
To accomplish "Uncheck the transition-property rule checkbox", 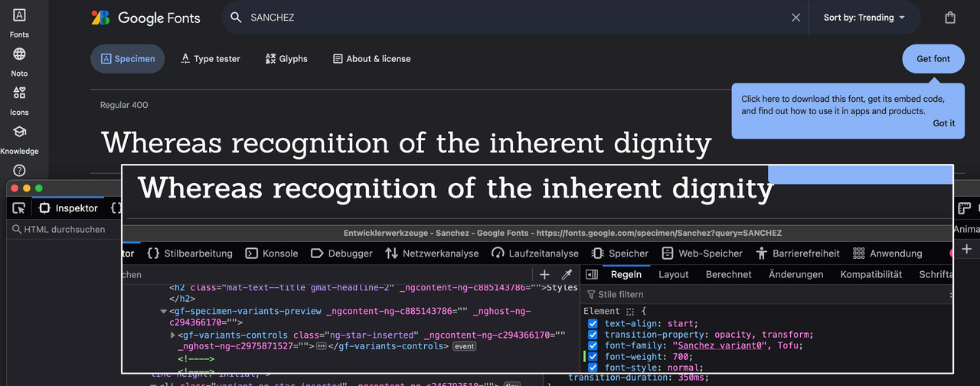I will tap(593, 335).
